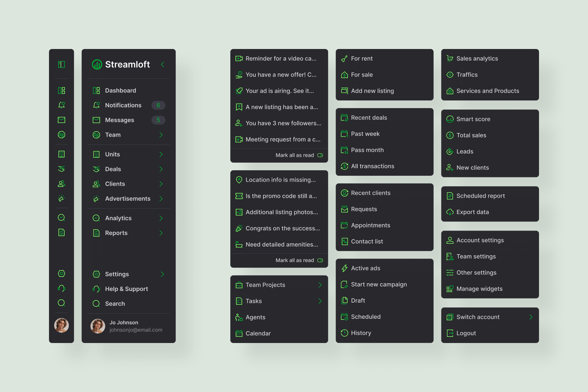The height and width of the screenshot is (392, 588).
Task: Click the bell notifications icon in collapsed sidebar
Action: click(x=61, y=105)
